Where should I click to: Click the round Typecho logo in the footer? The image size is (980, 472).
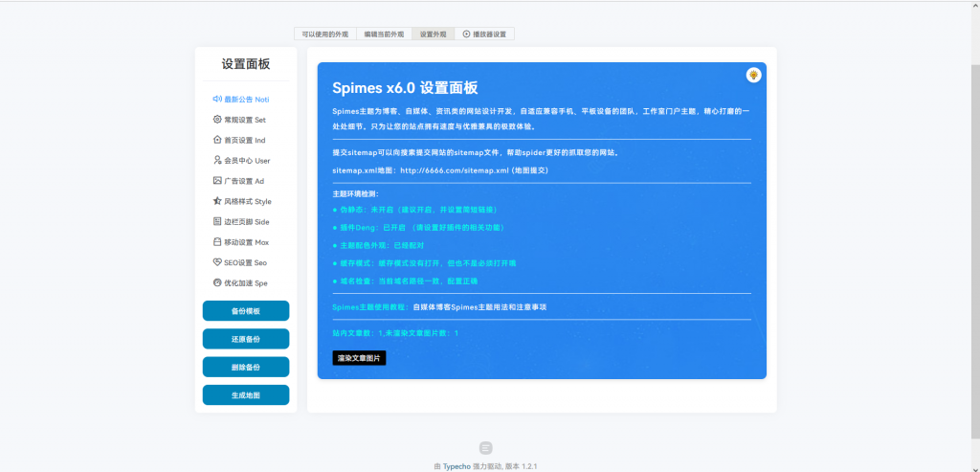point(485,448)
